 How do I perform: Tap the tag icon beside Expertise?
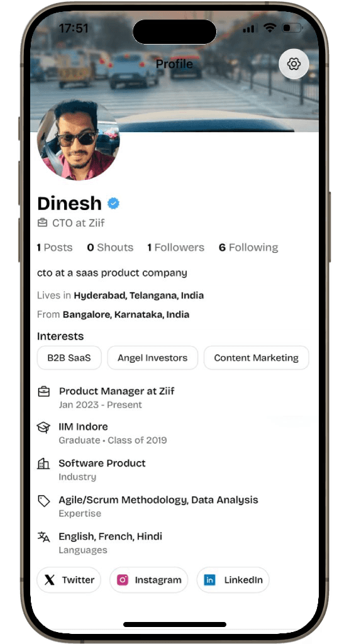point(43,501)
